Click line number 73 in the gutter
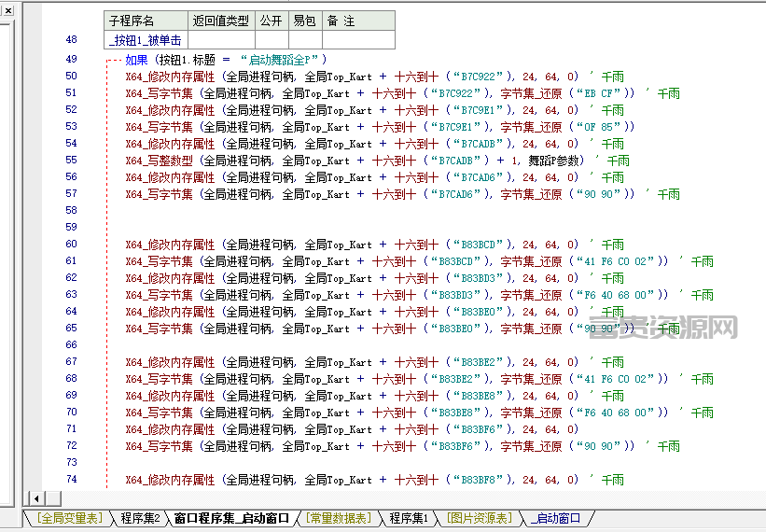 click(x=71, y=462)
